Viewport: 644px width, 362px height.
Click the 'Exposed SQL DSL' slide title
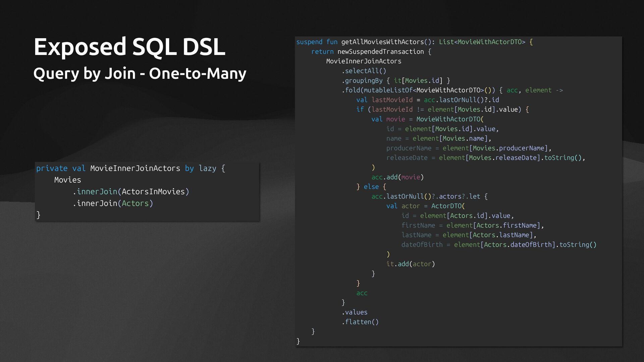[x=129, y=47]
